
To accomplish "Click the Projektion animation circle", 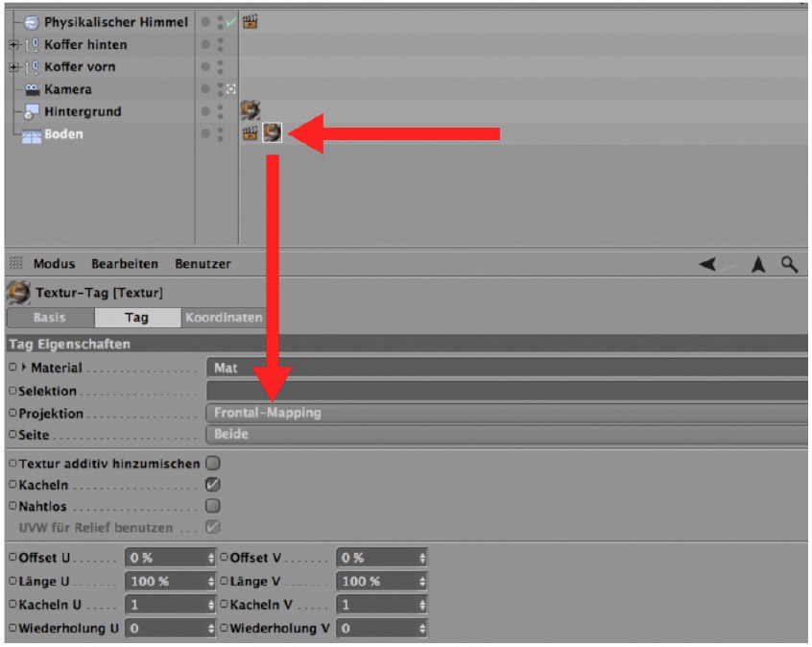I will [x=12, y=413].
